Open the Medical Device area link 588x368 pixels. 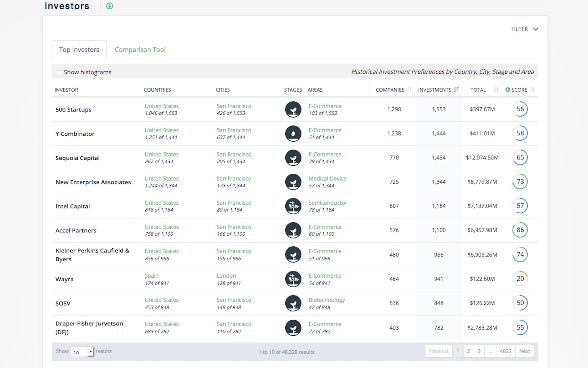point(327,179)
